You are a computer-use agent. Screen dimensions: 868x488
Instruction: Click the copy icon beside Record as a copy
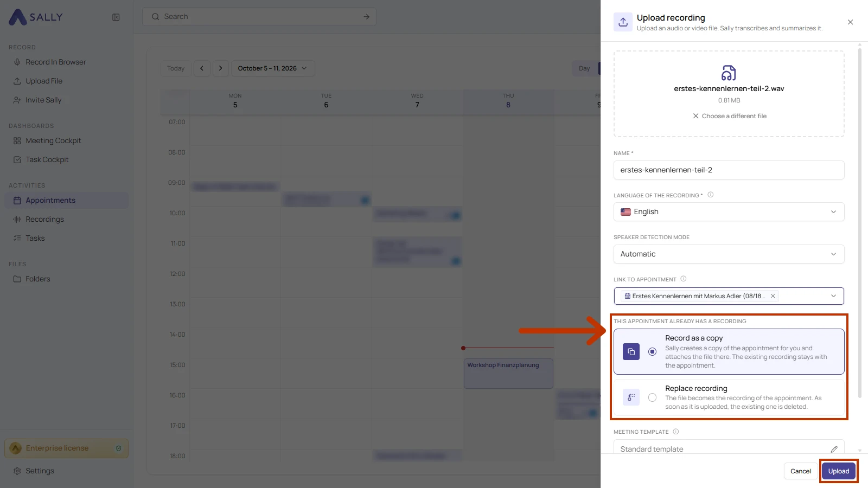coord(631,352)
